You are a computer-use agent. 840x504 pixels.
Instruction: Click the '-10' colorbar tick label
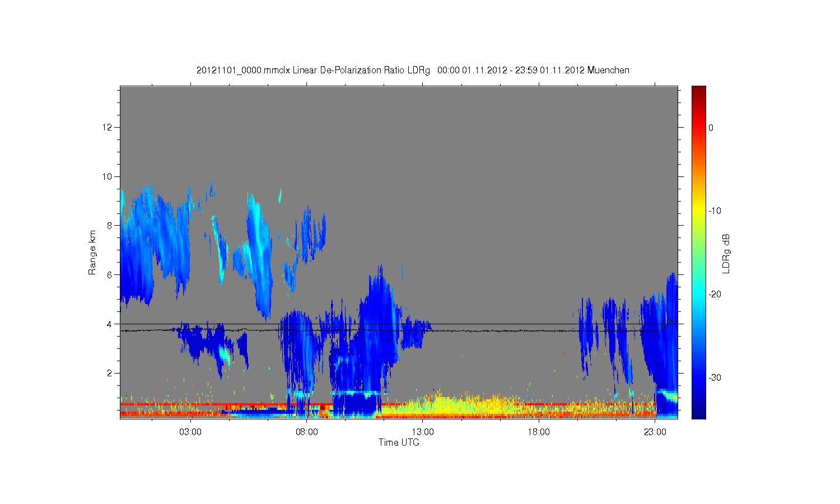click(x=715, y=211)
